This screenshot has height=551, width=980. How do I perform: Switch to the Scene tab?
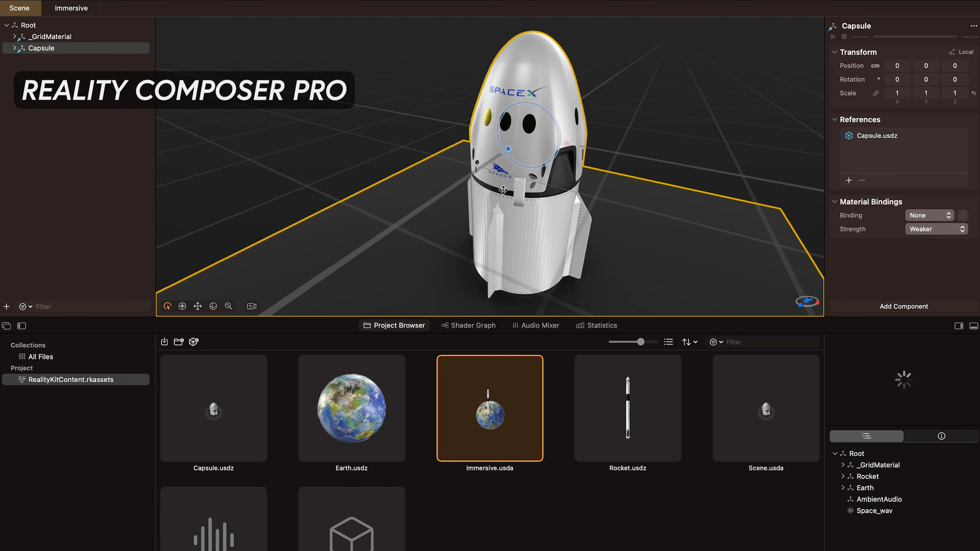click(20, 8)
